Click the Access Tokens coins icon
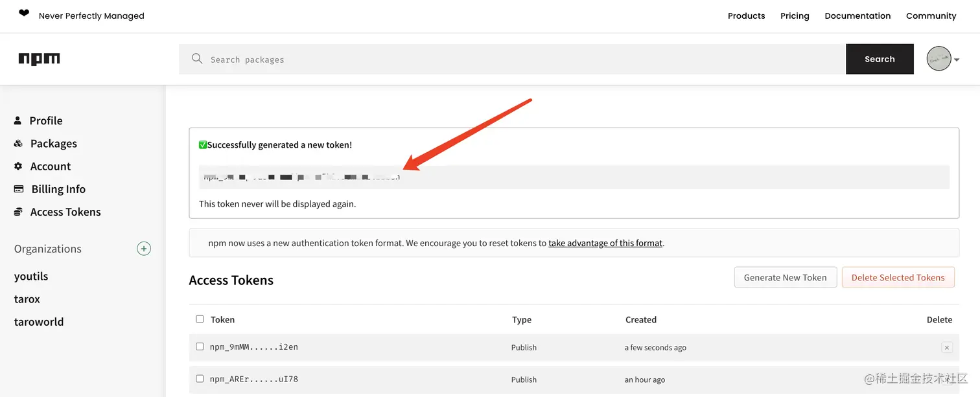 pyautogui.click(x=18, y=212)
